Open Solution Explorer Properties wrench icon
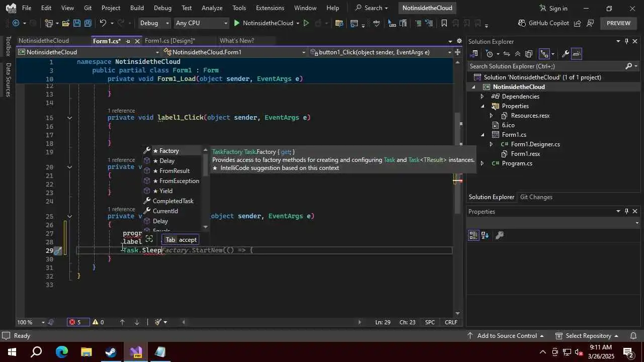This screenshot has width=644, height=362. 565,54
